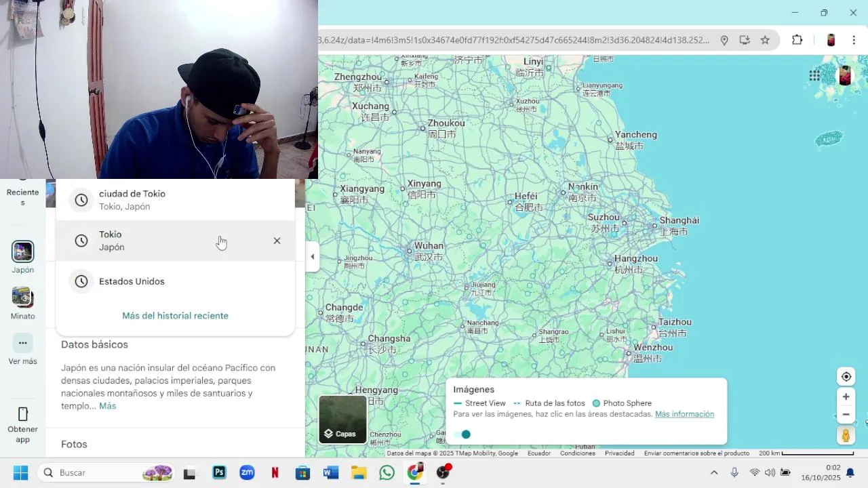The width and height of the screenshot is (868, 488).
Task: Open Privacidad footer link
Action: click(620, 453)
